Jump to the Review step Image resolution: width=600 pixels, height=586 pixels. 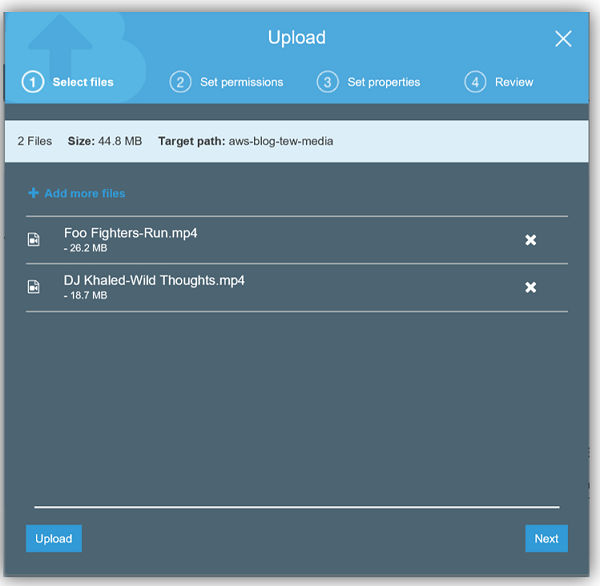tap(513, 82)
